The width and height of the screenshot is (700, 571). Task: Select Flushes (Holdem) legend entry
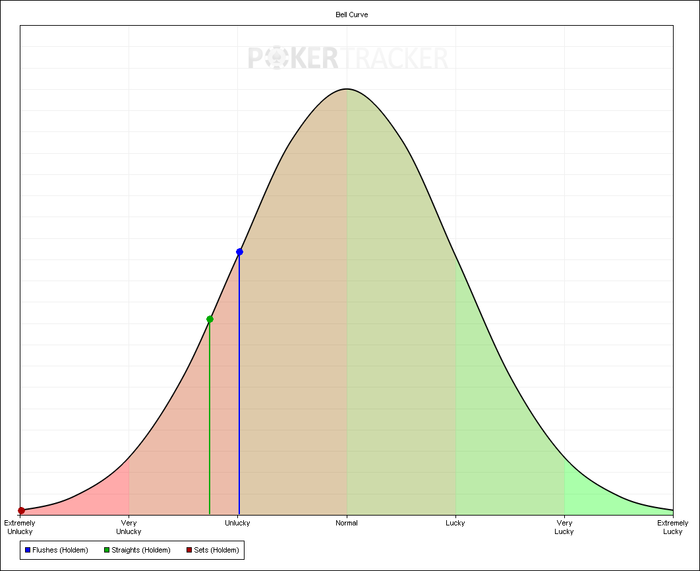[57, 550]
